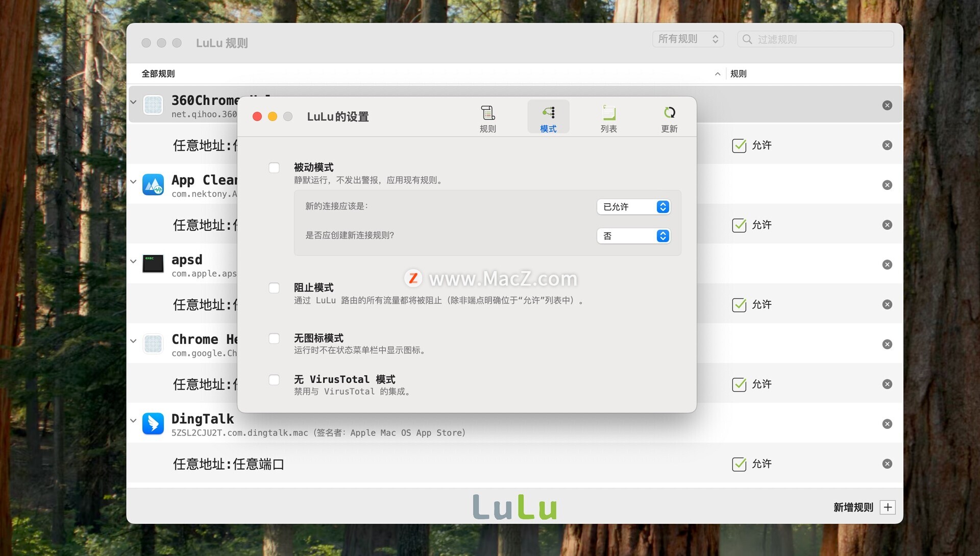Click the Chrome Helper app icon

point(153,344)
